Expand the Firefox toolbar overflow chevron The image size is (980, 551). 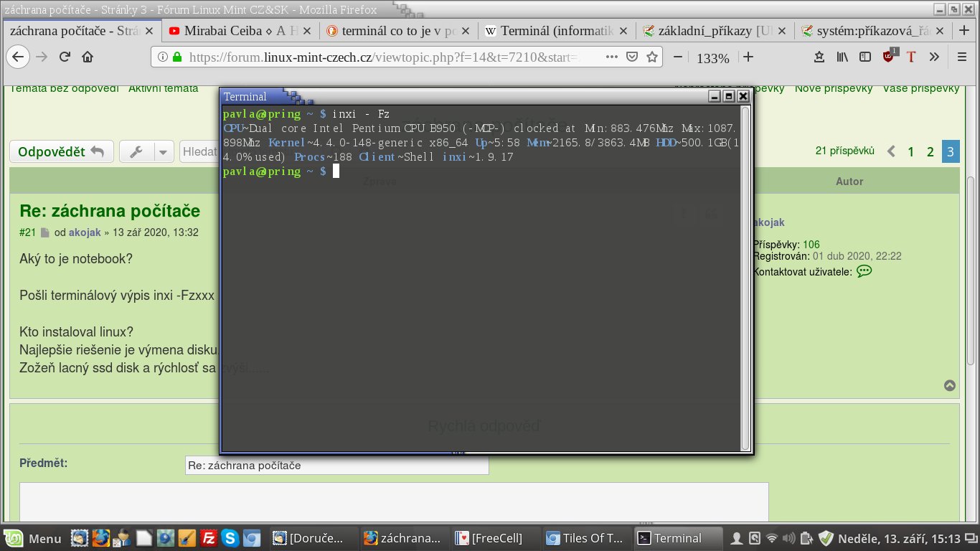click(x=934, y=57)
